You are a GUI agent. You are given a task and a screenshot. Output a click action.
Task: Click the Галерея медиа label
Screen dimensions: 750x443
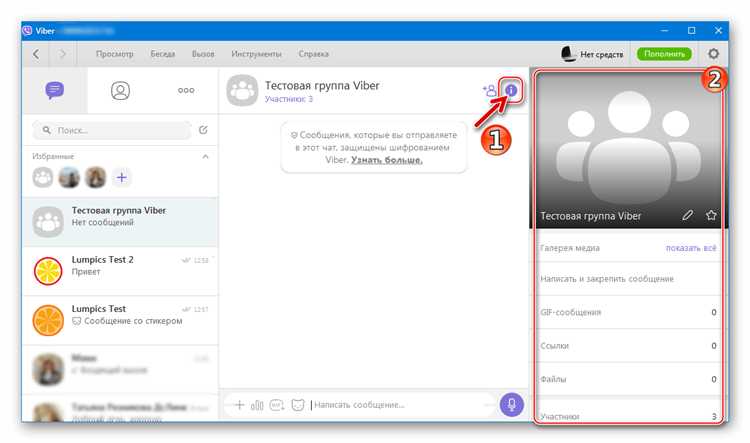570,248
